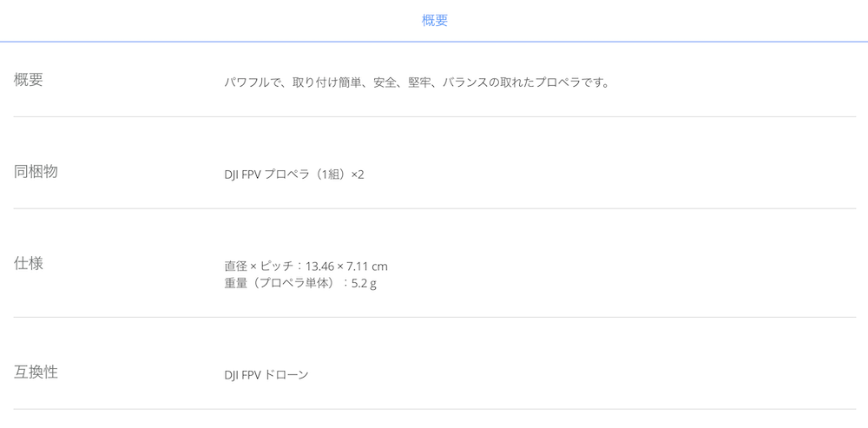Select the 互換性 row heading
The width and height of the screenshot is (868, 428).
pyautogui.click(x=36, y=372)
